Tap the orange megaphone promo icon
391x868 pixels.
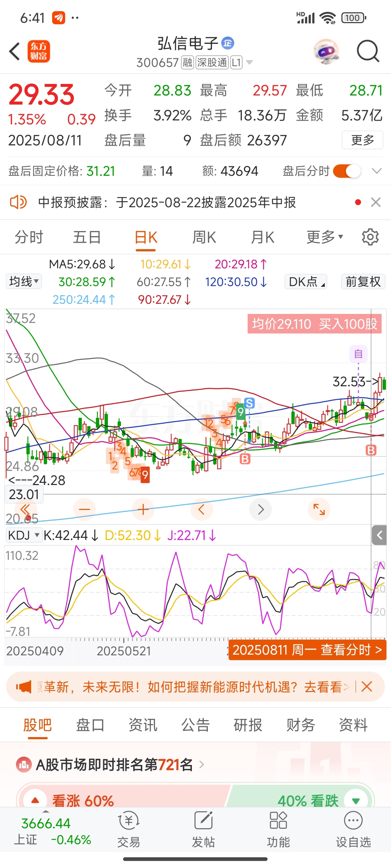tap(24, 686)
